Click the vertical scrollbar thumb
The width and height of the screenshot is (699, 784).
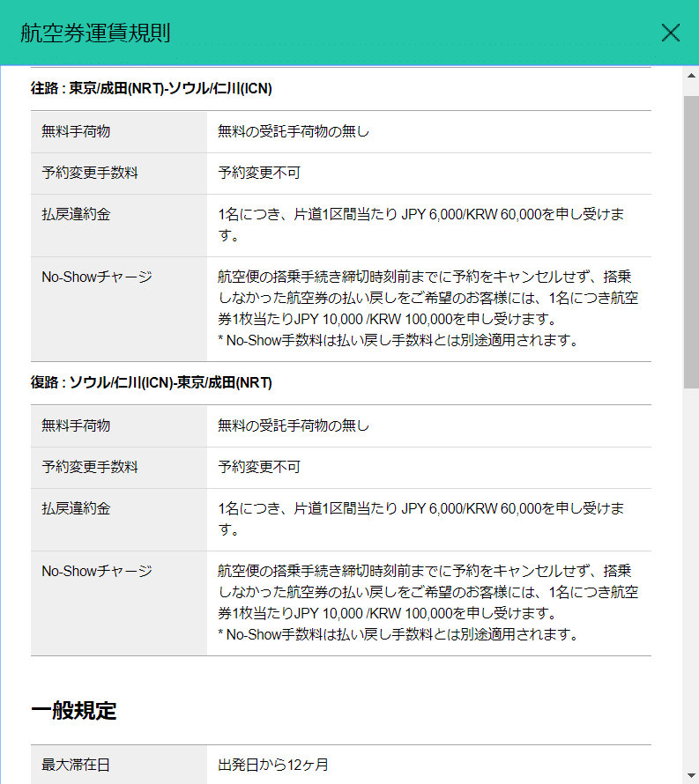tap(691, 238)
